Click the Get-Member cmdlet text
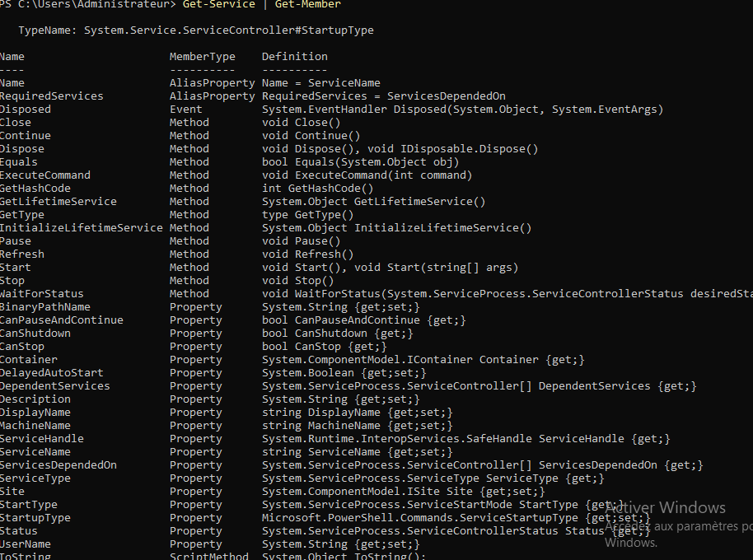The width and height of the screenshot is (753, 560). (307, 4)
